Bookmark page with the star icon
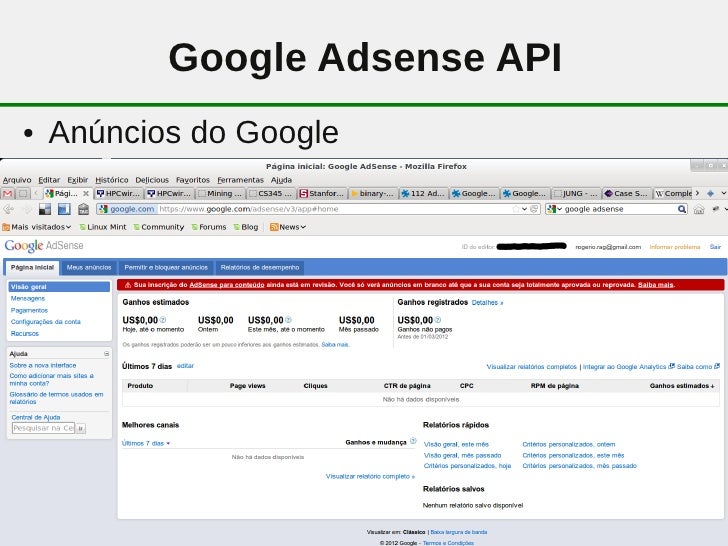The width and height of the screenshot is (728, 546). [515, 209]
